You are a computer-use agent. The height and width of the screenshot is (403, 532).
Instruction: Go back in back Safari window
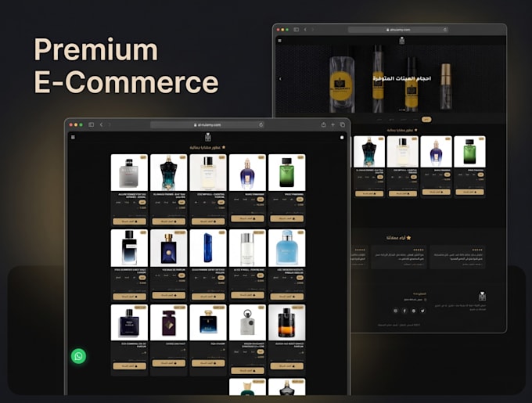pyautogui.click(x=305, y=30)
